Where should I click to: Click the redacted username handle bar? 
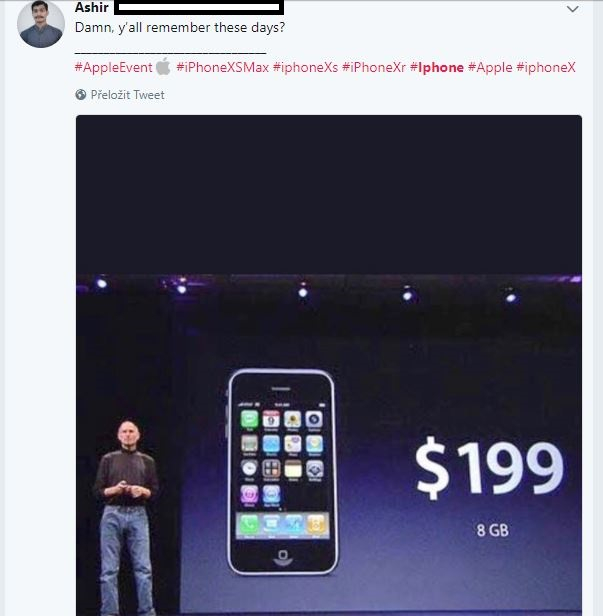click(x=199, y=7)
